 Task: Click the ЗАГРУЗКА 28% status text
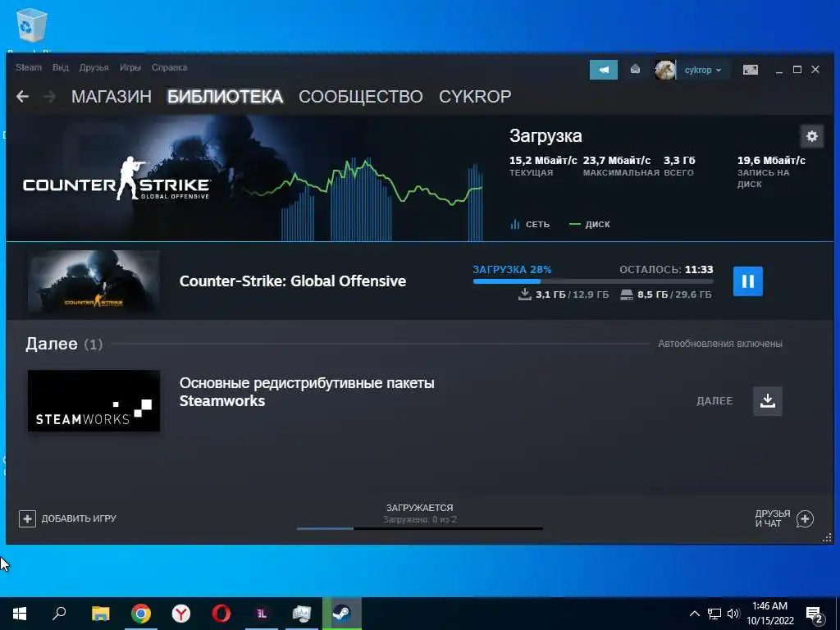coord(512,269)
